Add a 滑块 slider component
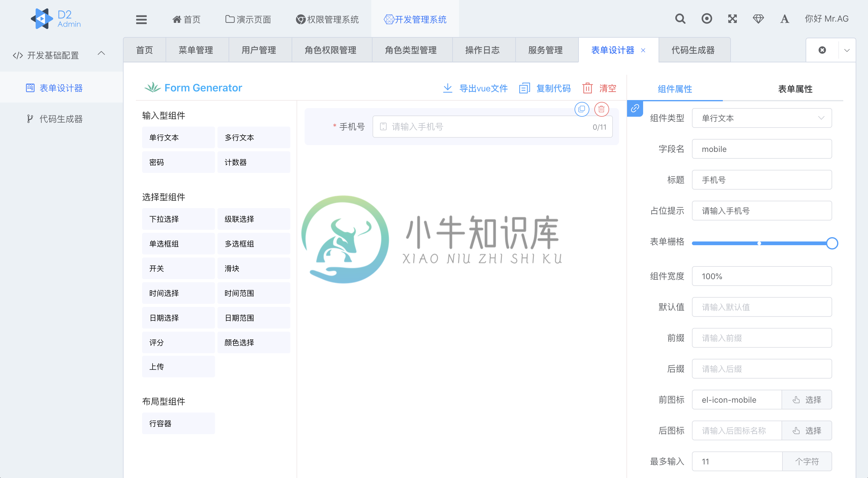This screenshot has height=478, width=868. (x=254, y=268)
